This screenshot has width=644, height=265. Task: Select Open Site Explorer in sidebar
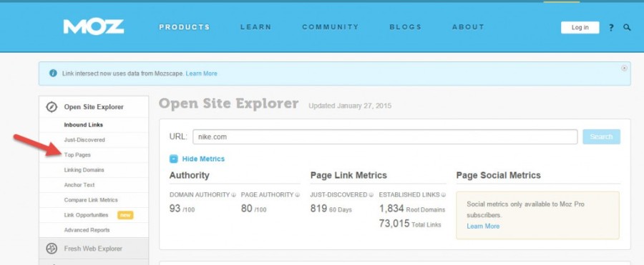(94, 107)
